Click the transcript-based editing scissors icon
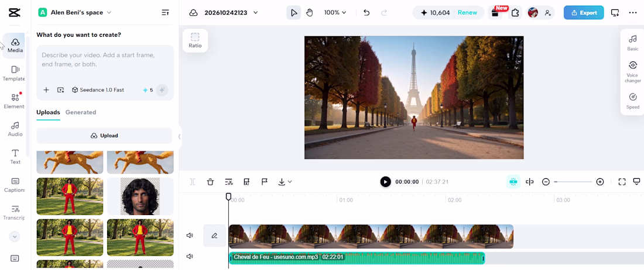This screenshot has height=270, width=644. [229, 182]
